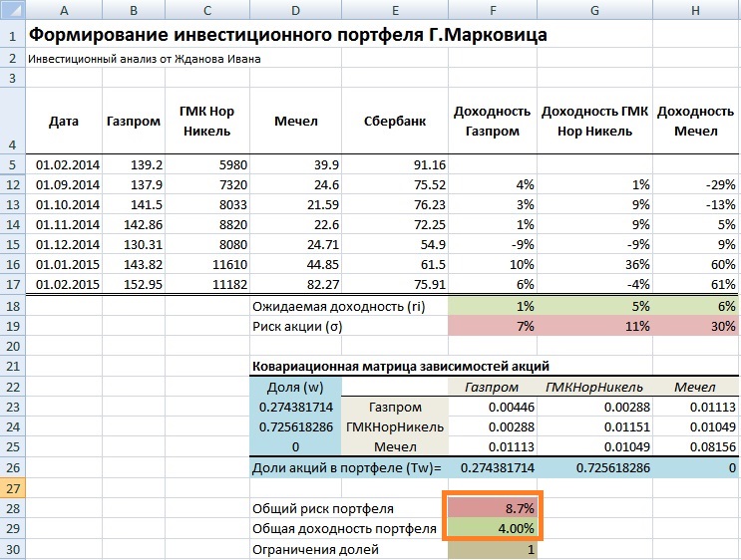The width and height of the screenshot is (741, 560).
Task: Click constraint cell with value 1
Action: [x=493, y=550]
